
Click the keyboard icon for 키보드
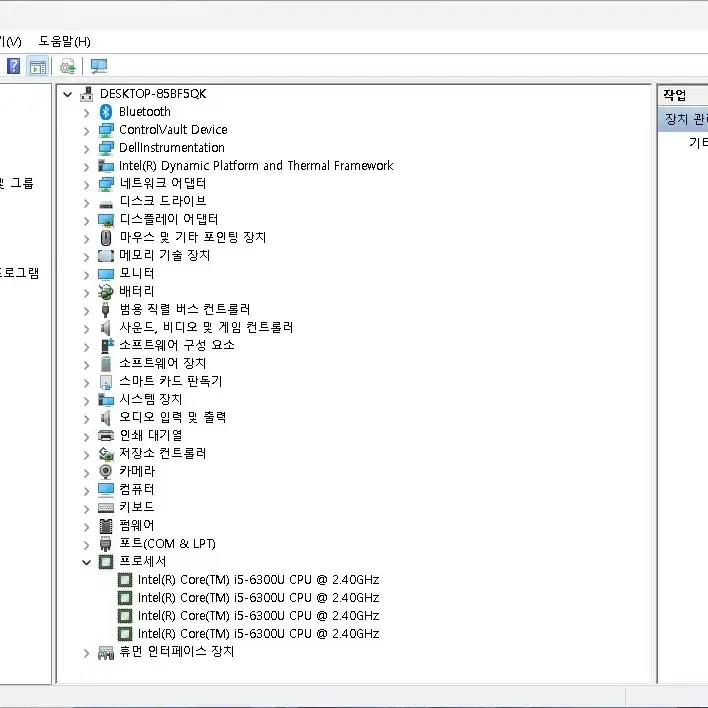pos(106,508)
